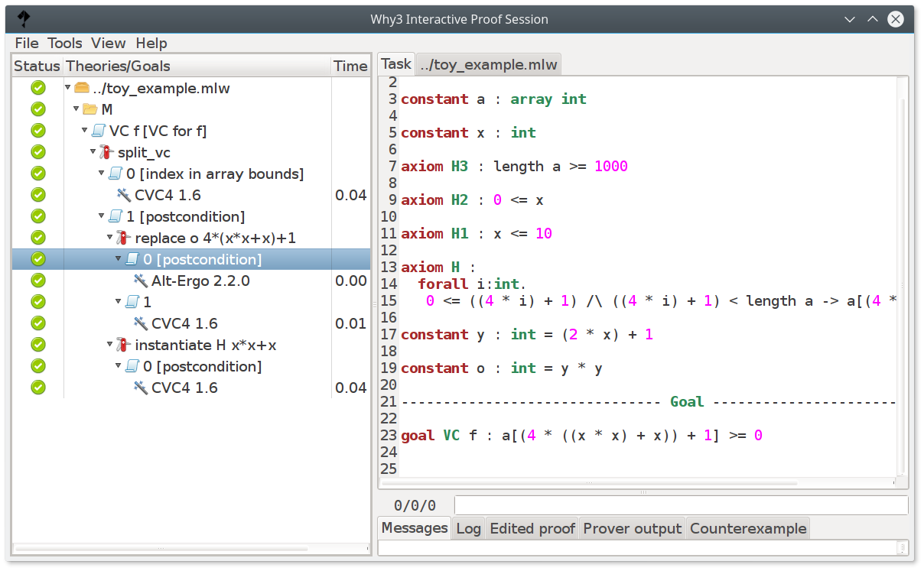This screenshot has width=924, height=571.
Task: Collapse the 0 [index in array bounds] goal
Action: (x=102, y=174)
